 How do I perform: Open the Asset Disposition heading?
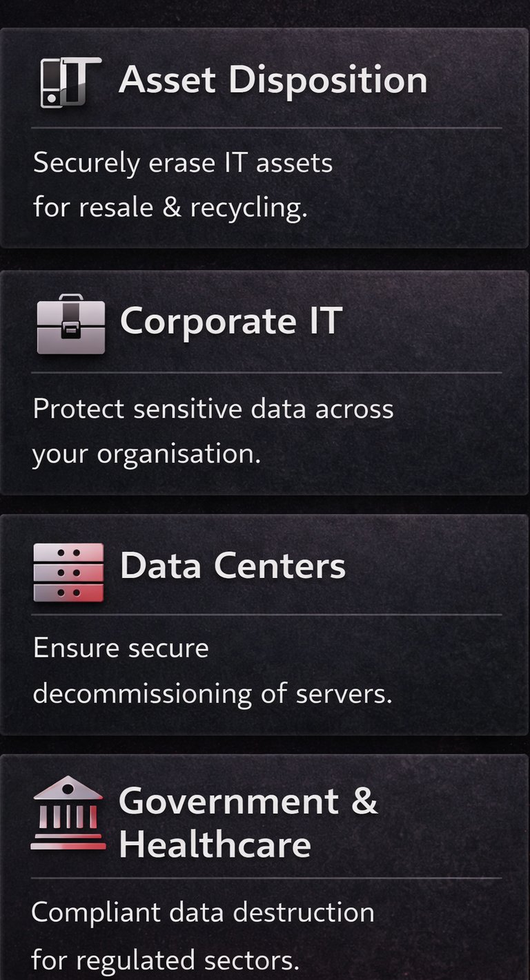click(273, 81)
